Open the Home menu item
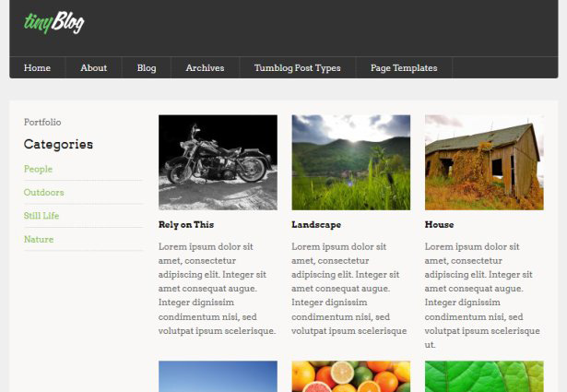567x392 pixels. click(37, 68)
